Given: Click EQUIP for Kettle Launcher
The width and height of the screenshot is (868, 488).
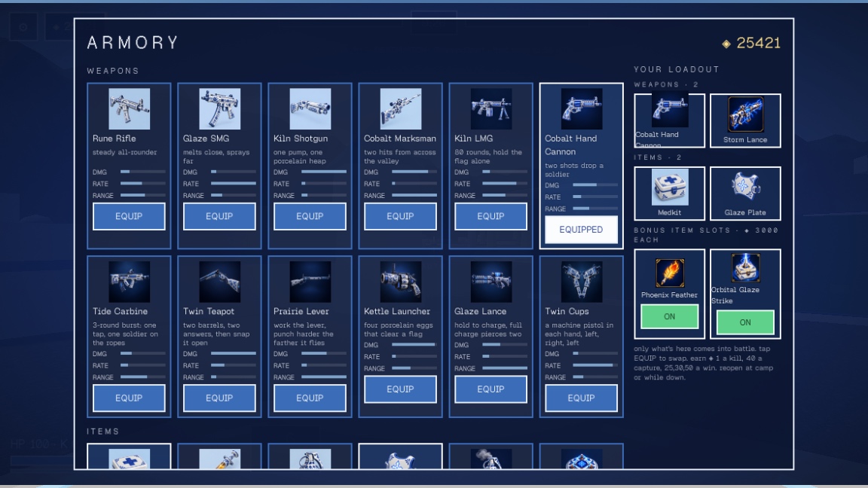Looking at the screenshot, I should tap(400, 389).
